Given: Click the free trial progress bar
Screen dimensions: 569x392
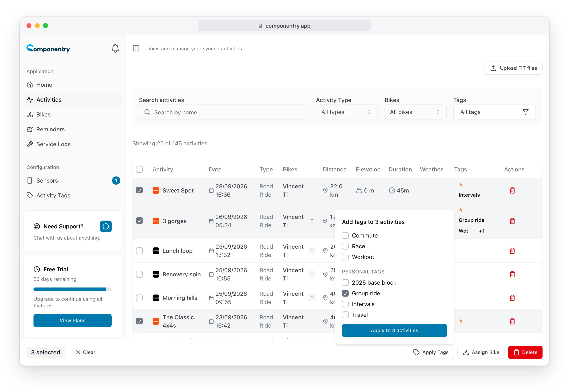Looking at the screenshot, I should [x=73, y=289].
